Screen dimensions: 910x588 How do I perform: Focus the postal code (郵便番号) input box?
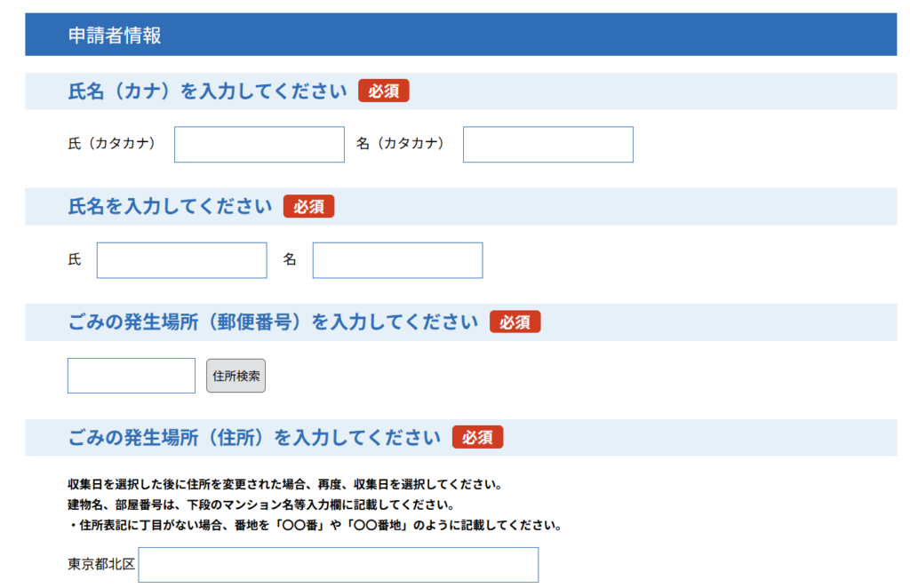click(132, 376)
